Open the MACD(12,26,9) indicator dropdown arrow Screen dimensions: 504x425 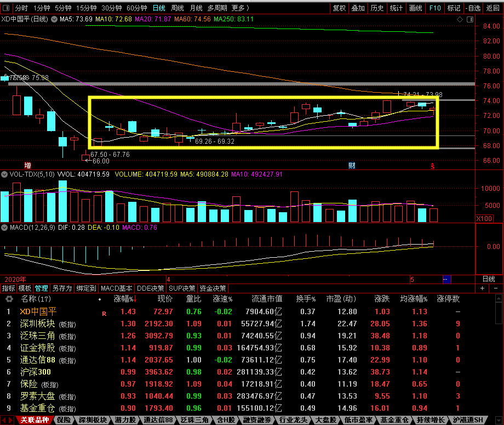pyautogui.click(x=4, y=228)
